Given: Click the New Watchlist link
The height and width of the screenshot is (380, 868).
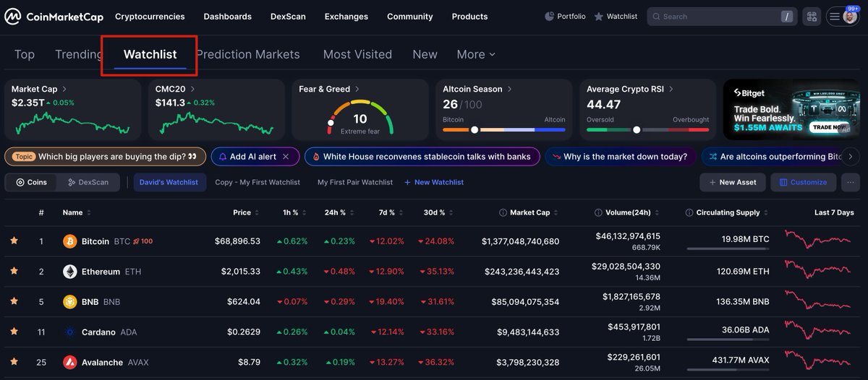Looking at the screenshot, I should coord(434,182).
